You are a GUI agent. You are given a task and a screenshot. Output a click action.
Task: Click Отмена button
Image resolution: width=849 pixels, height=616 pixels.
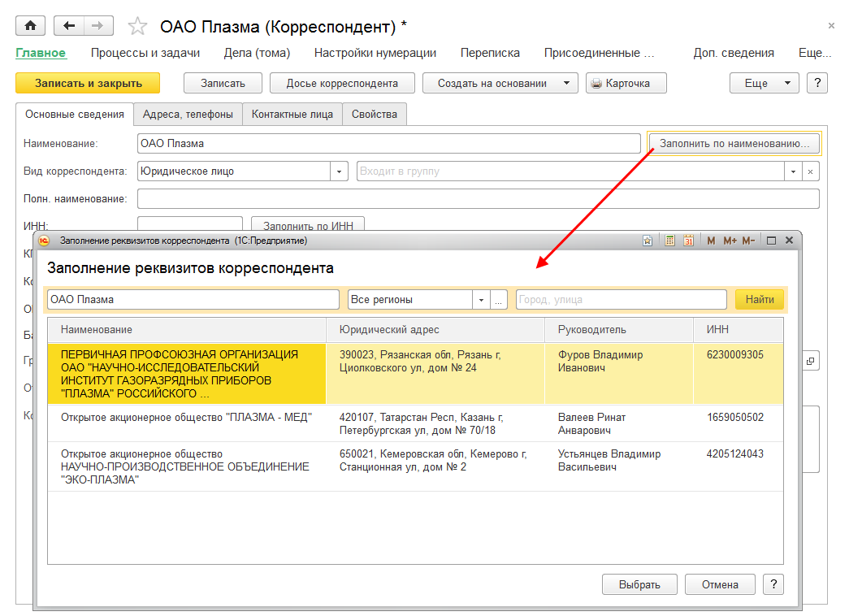pos(720,584)
